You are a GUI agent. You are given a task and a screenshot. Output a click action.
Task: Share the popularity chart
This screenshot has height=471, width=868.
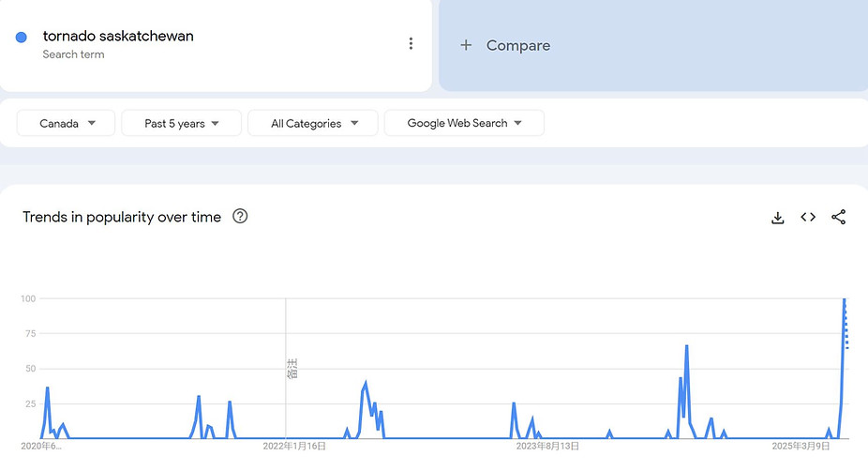[839, 218]
